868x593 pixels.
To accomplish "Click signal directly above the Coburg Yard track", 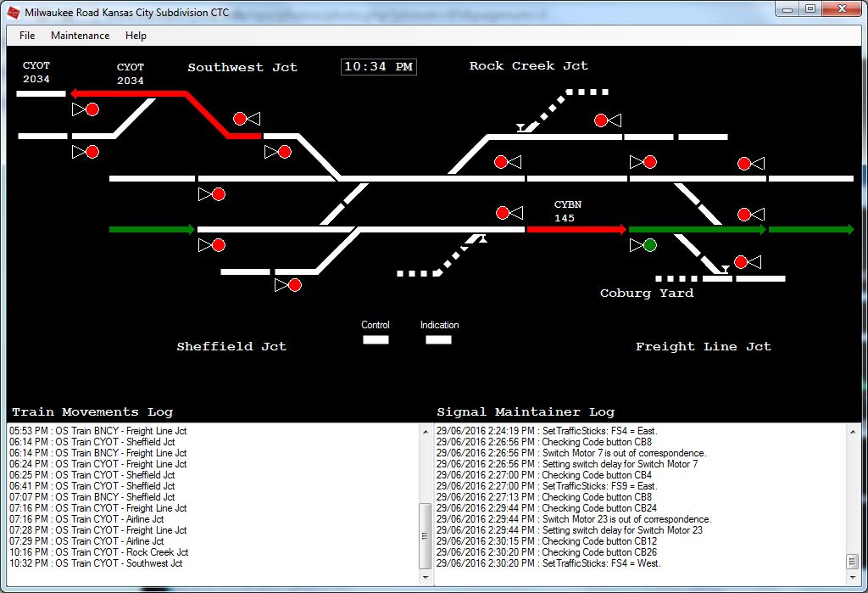I will click(x=748, y=261).
